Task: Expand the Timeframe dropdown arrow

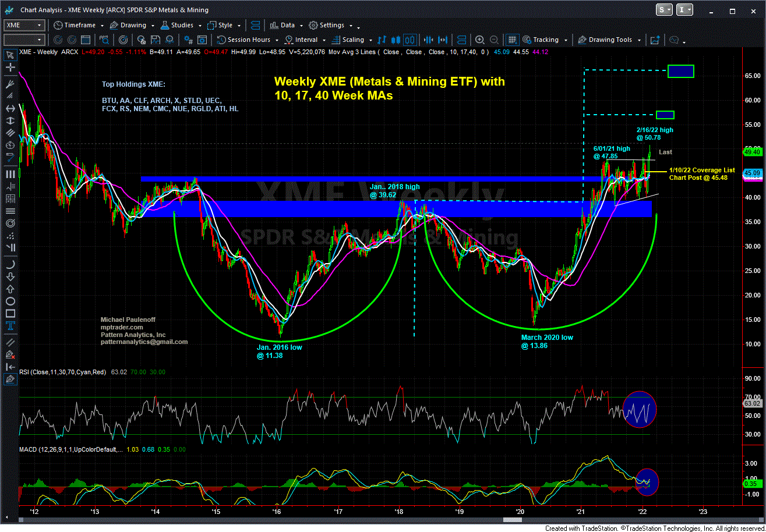Action: click(102, 26)
